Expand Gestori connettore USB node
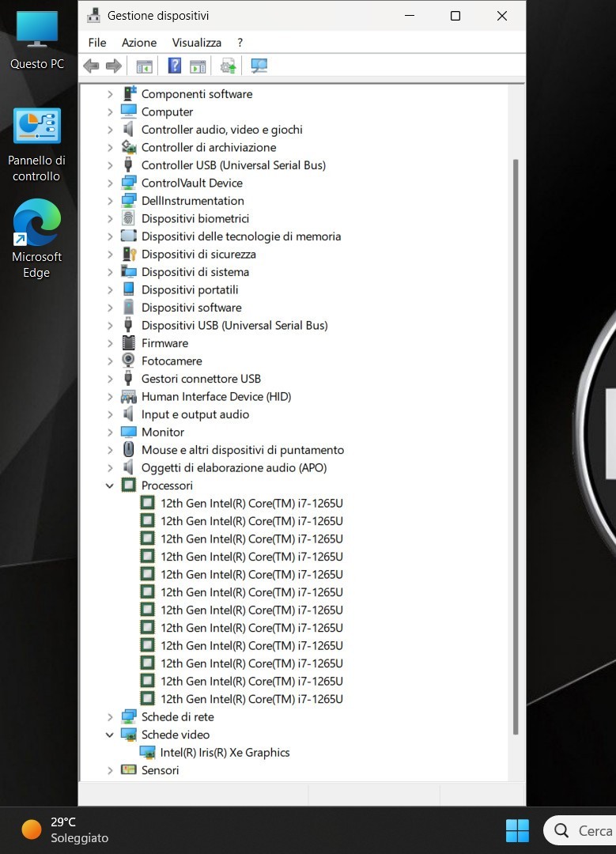Viewport: 616px width, 854px height. point(110,379)
